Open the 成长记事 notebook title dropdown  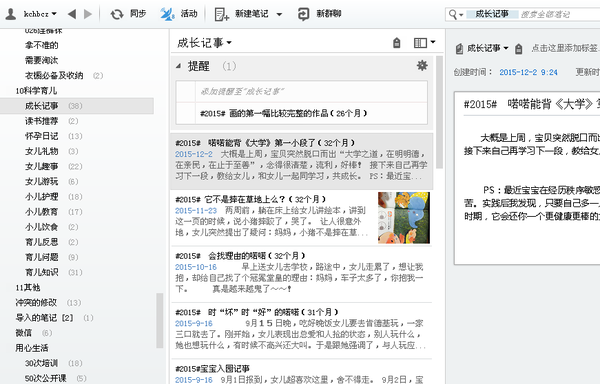click(x=204, y=42)
